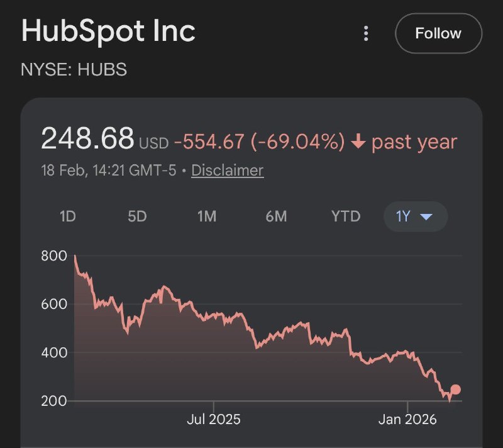Click the current price dot on the chart
503x448 pixels.
tap(456, 389)
